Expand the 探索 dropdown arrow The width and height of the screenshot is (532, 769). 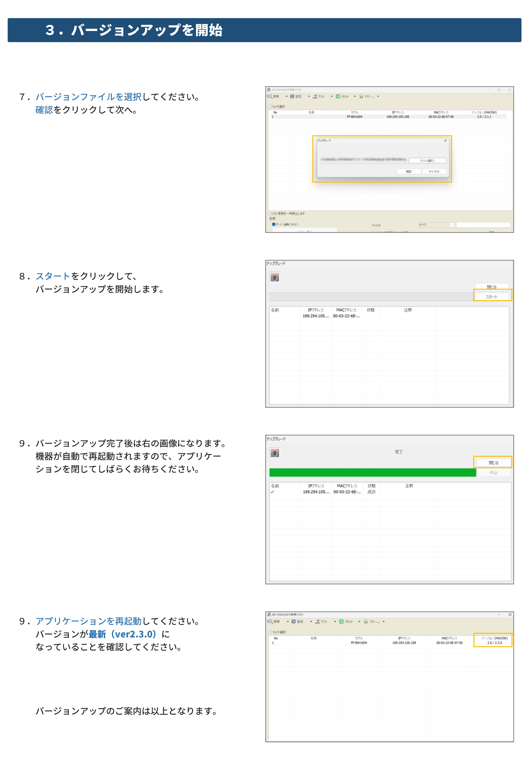point(287,96)
